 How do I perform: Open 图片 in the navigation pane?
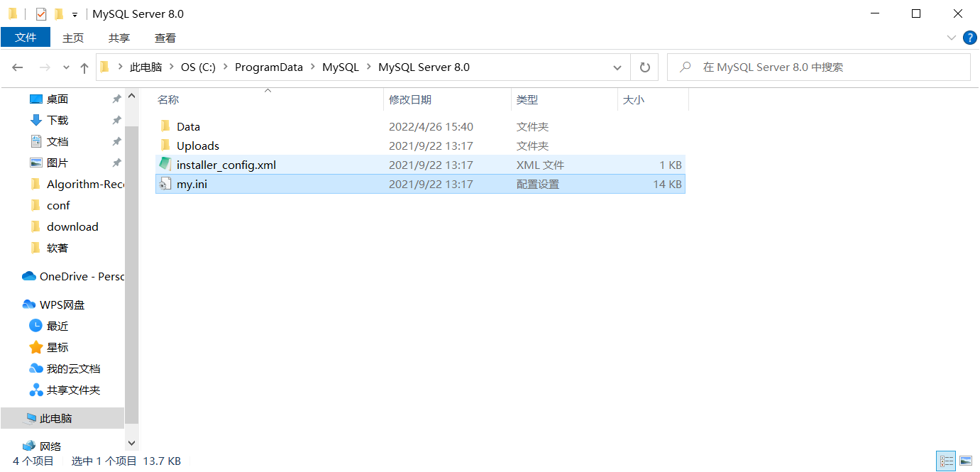(x=57, y=163)
